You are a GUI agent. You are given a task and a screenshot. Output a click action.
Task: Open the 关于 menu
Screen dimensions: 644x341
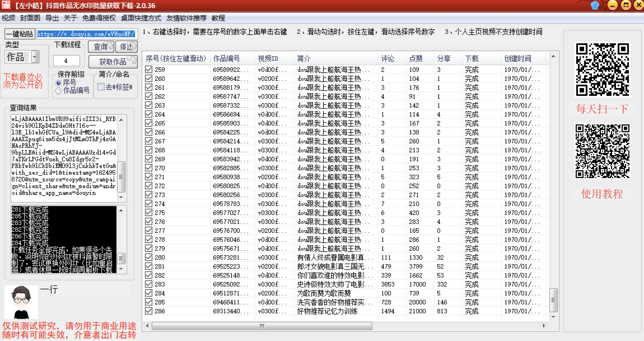70,18
